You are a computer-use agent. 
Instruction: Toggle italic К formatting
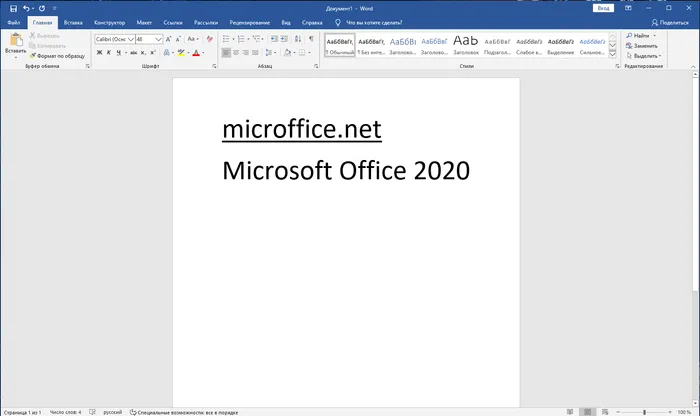pyautogui.click(x=108, y=53)
